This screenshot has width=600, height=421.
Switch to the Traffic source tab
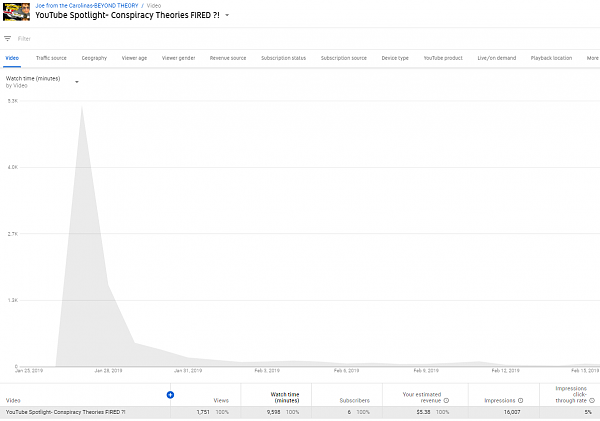point(51,58)
